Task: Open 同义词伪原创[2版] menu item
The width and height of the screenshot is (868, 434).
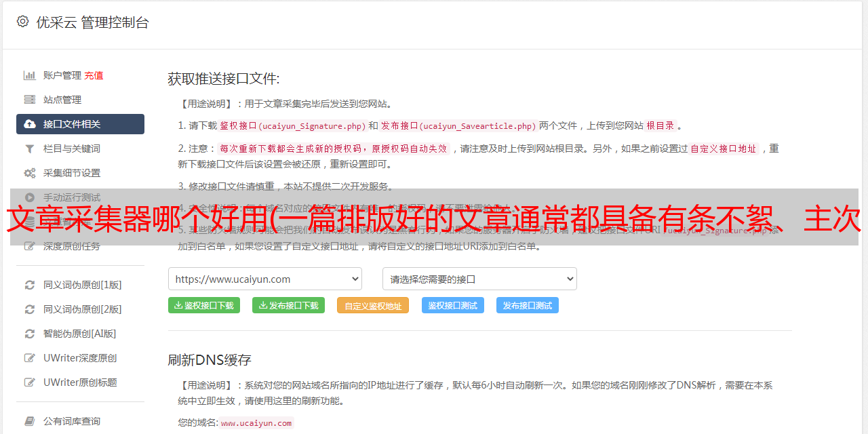Action: [80, 309]
